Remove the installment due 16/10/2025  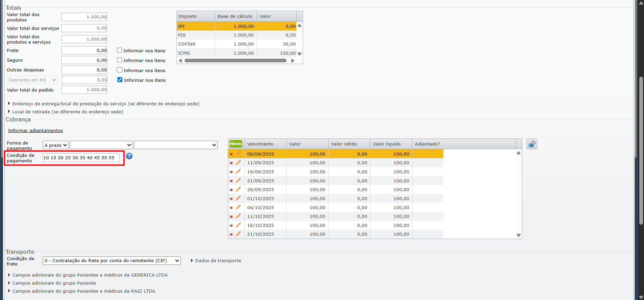231,226
